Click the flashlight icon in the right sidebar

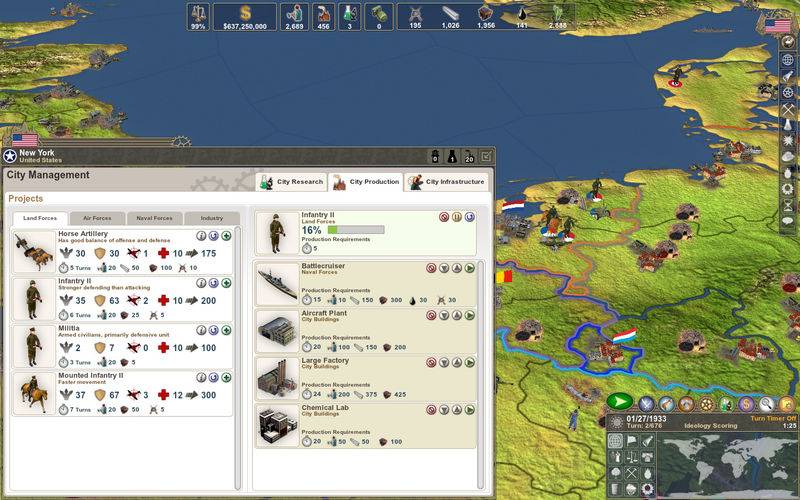pos(788,76)
